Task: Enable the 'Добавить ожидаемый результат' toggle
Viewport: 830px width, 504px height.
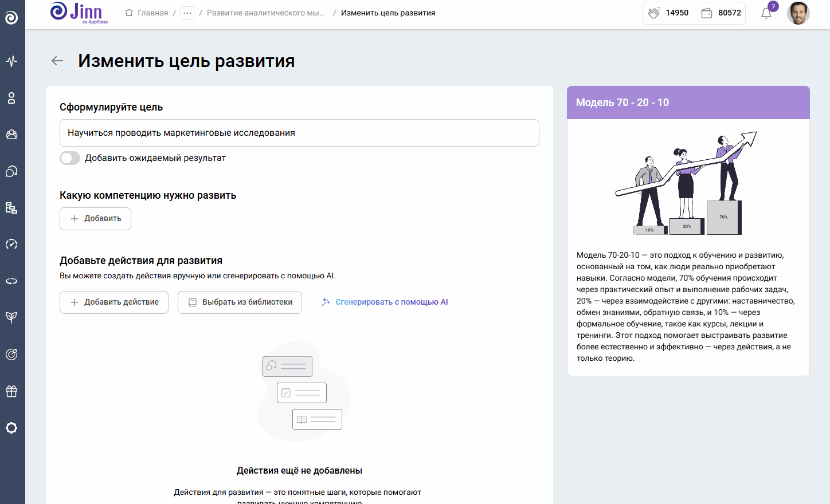Action: 69,157
